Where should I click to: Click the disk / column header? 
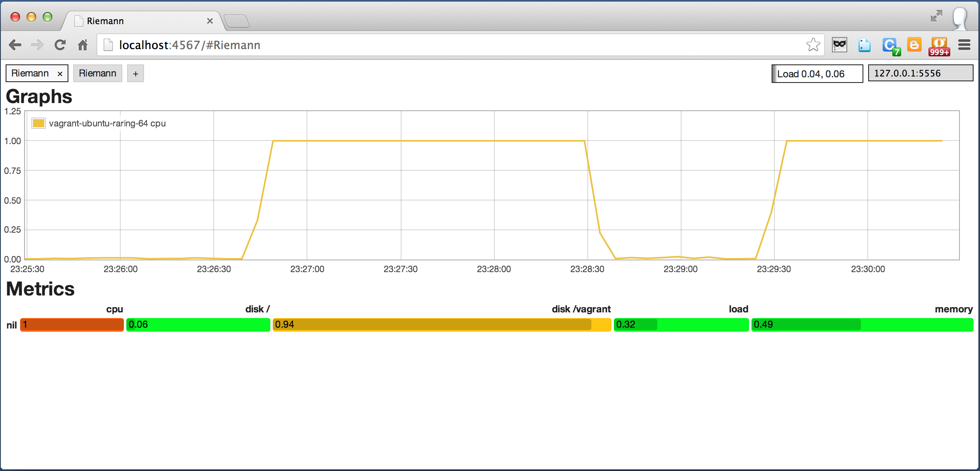[x=257, y=309]
